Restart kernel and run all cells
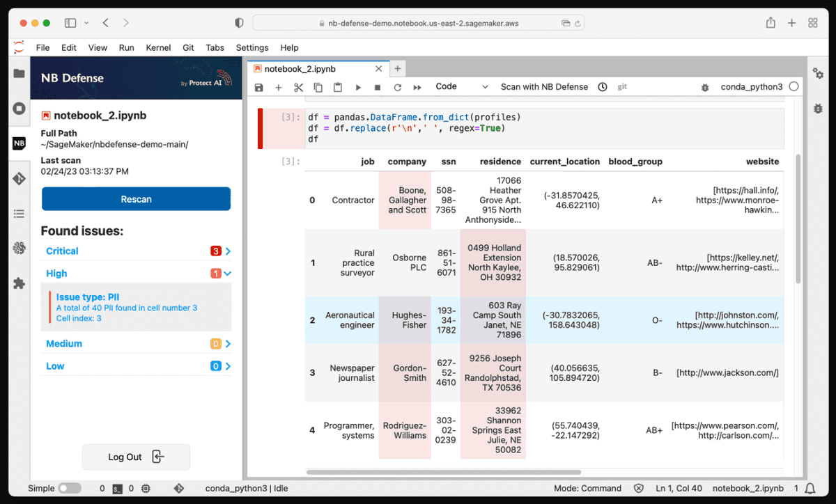The height and width of the screenshot is (504, 836). pos(417,88)
